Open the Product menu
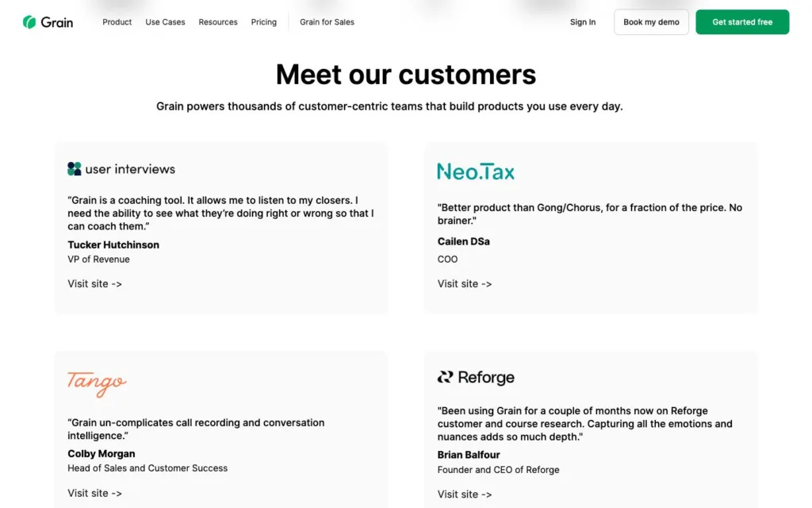 click(x=117, y=22)
